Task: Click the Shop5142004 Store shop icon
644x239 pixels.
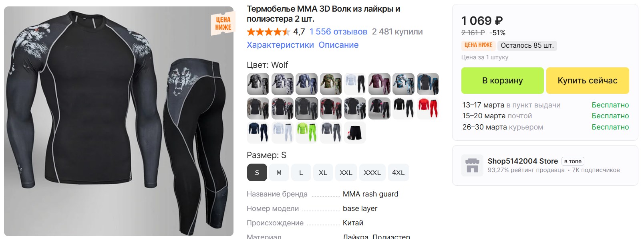Action: pyautogui.click(x=472, y=165)
